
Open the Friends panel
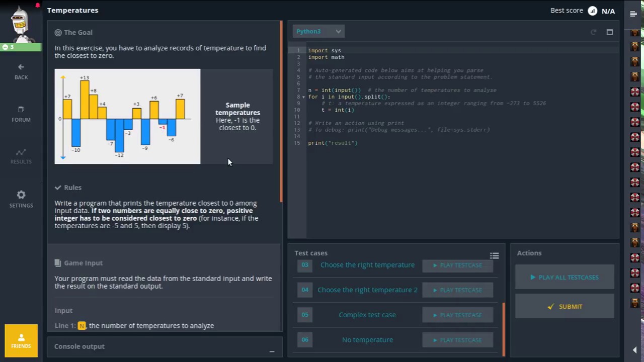point(21,340)
